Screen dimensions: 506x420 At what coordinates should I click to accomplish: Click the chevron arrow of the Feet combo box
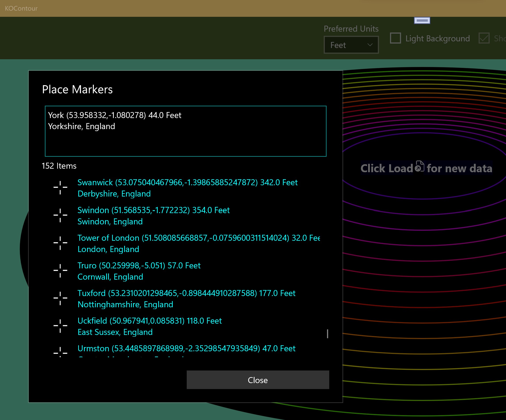[370, 45]
